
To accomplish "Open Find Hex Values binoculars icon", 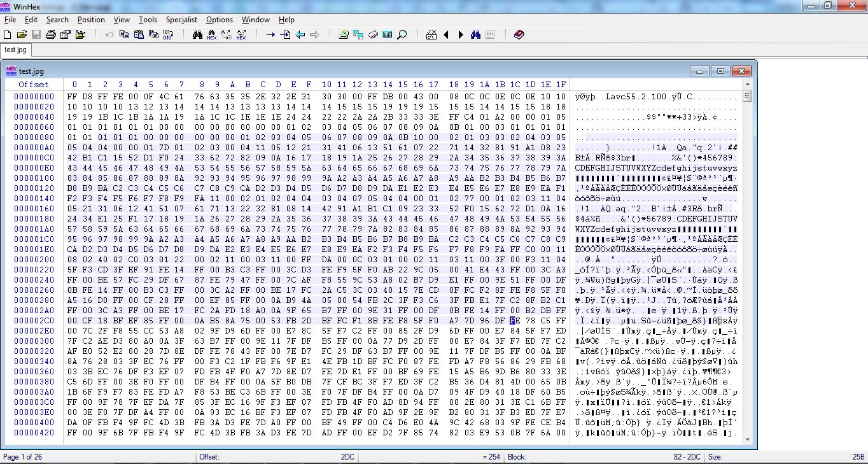I will point(212,34).
